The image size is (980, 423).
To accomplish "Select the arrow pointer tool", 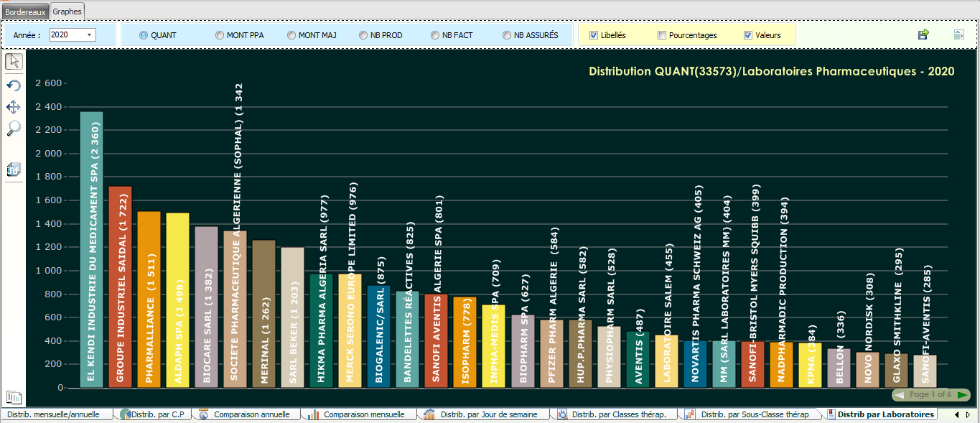I will [x=14, y=62].
